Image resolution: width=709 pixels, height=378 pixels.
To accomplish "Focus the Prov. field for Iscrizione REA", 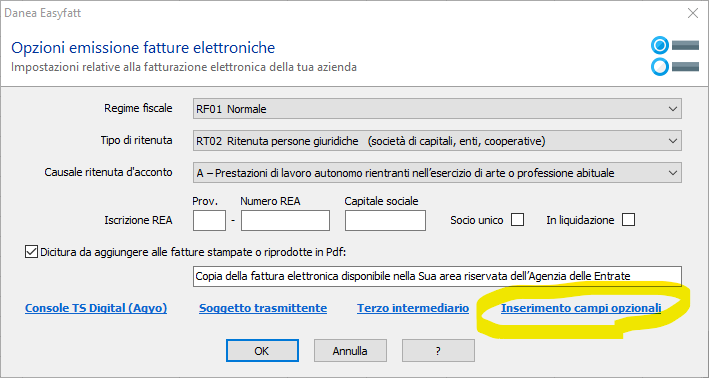I will (209, 221).
